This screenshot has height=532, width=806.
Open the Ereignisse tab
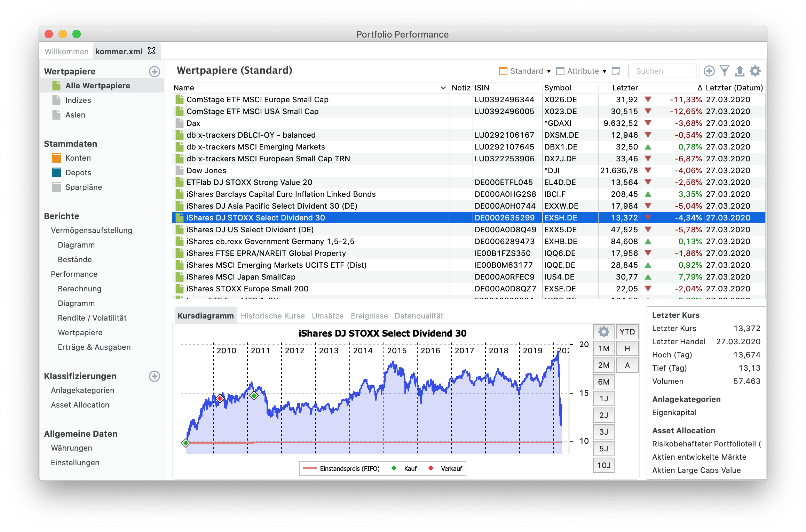pos(369,316)
